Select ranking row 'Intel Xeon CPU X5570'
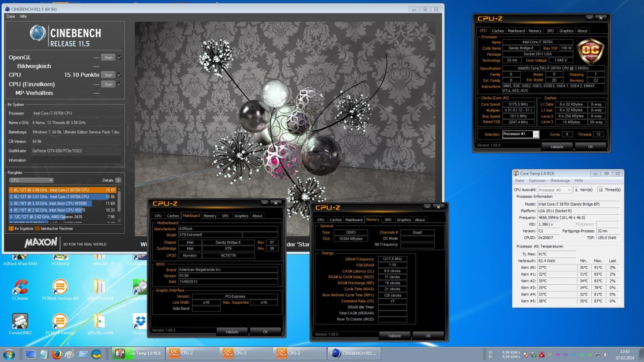644x362 pixels. [x=62, y=210]
